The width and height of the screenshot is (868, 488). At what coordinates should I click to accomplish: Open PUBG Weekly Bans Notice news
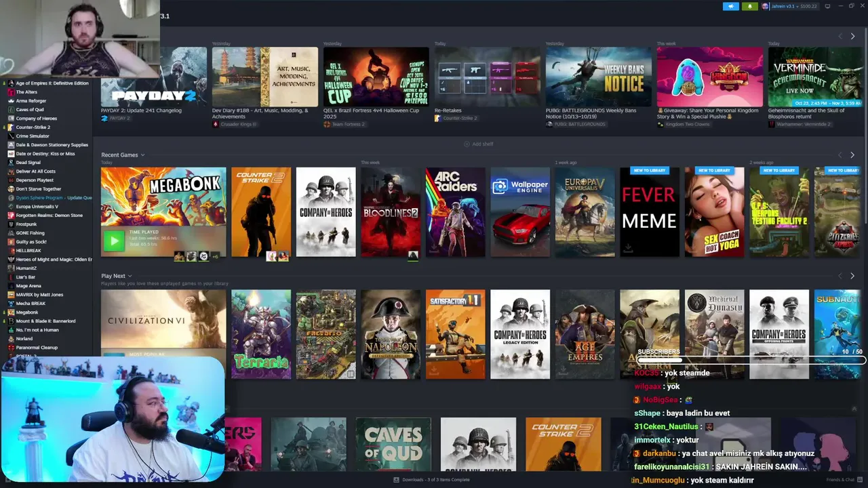598,77
